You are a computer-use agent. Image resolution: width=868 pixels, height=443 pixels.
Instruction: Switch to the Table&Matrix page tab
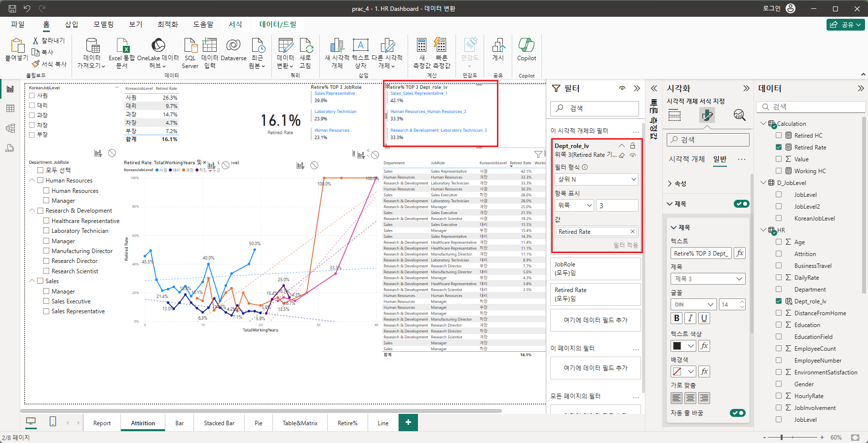coord(300,423)
